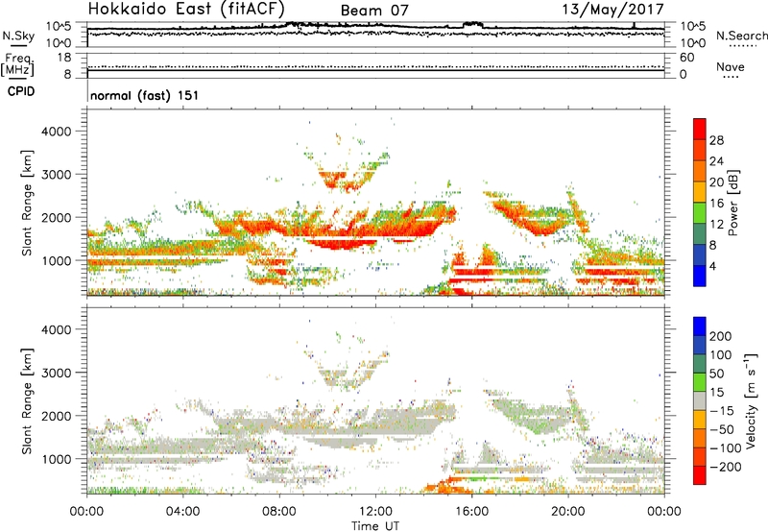
Task: Click the 'Power [dB]' colorbar label
Action: pos(733,203)
